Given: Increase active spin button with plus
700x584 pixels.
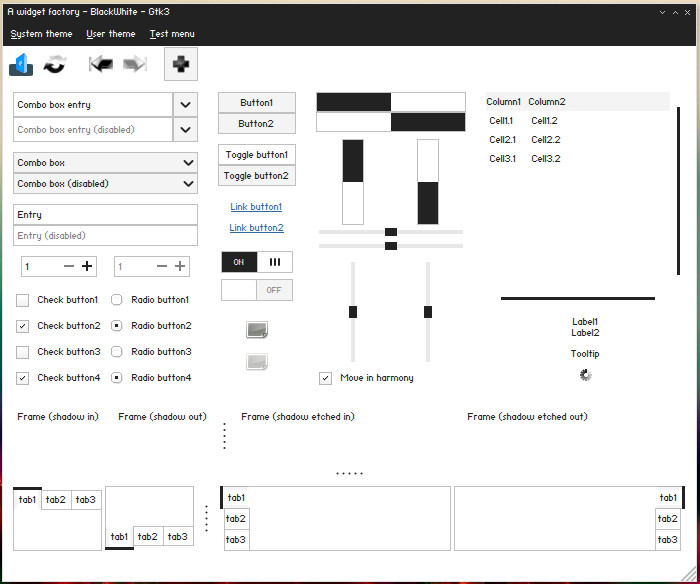Looking at the screenshot, I should [87, 267].
